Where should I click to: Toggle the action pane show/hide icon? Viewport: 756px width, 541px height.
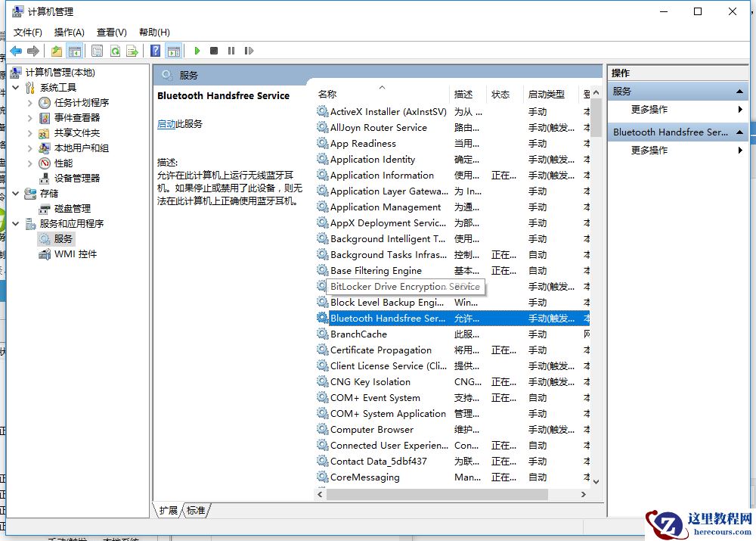(x=174, y=51)
